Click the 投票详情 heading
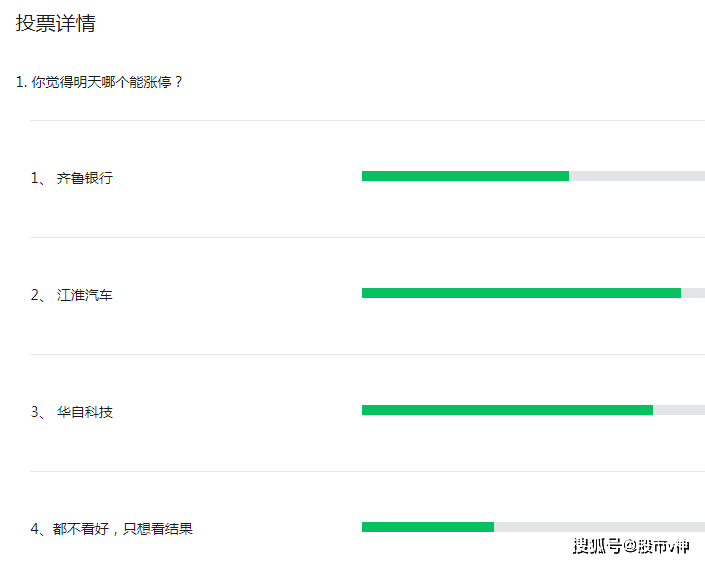 click(56, 23)
